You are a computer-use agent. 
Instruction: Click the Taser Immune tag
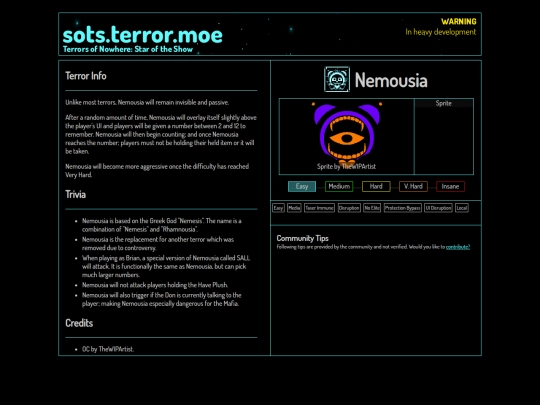tap(320, 208)
